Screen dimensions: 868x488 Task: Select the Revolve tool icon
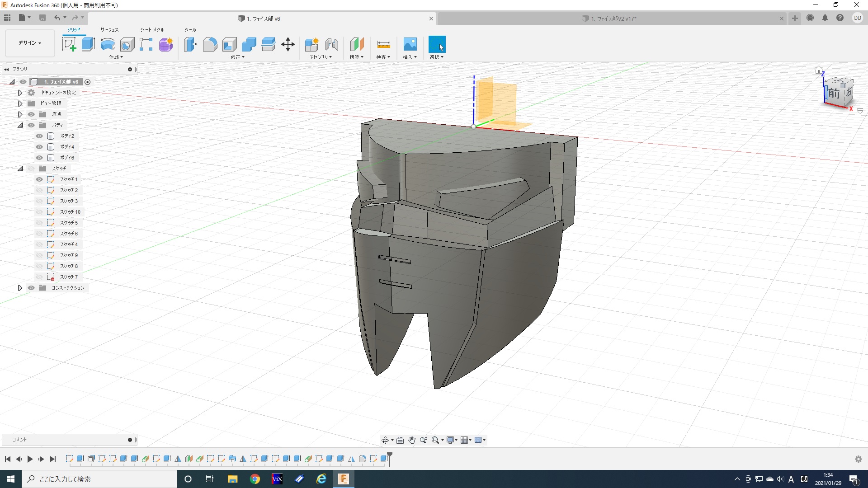[108, 44]
